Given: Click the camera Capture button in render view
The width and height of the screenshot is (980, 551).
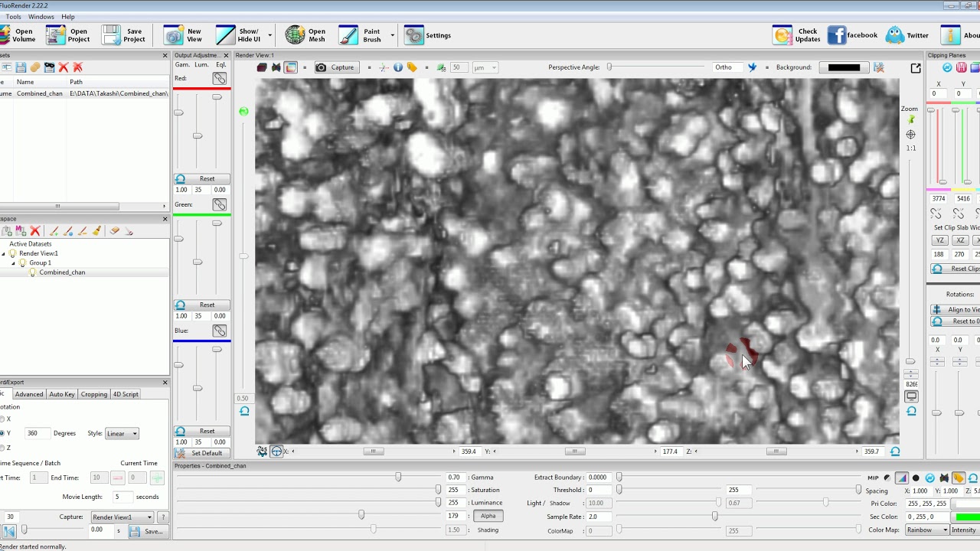Looking at the screenshot, I should click(335, 67).
